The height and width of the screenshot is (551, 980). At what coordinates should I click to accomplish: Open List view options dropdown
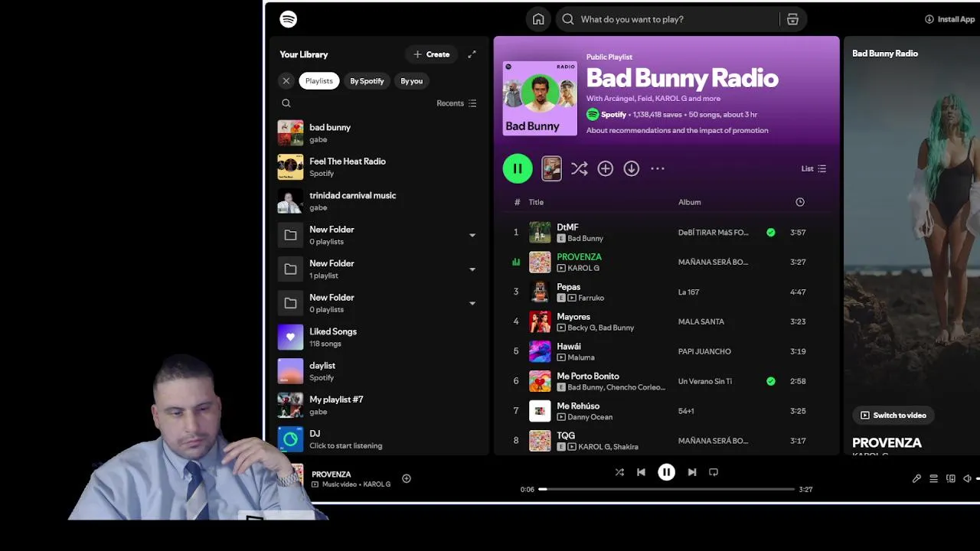click(813, 168)
